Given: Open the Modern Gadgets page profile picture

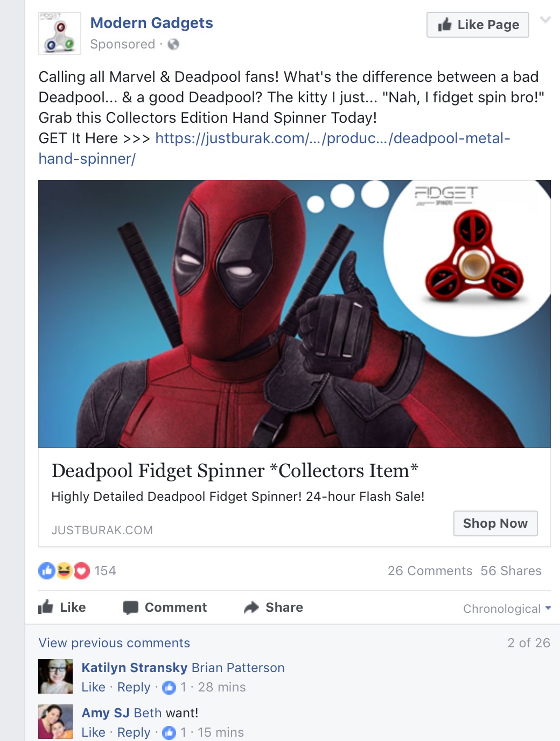Looking at the screenshot, I should tap(60, 33).
